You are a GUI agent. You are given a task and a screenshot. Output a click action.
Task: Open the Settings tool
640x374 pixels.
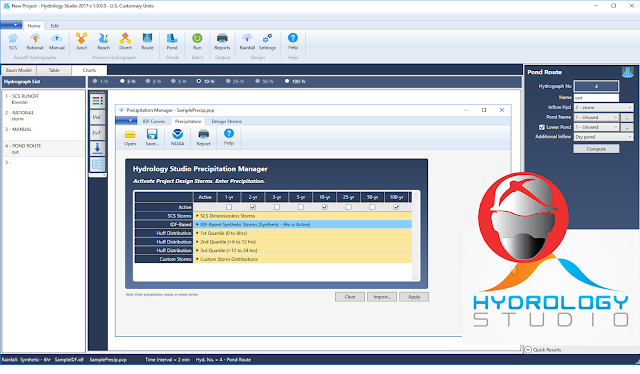click(x=267, y=42)
